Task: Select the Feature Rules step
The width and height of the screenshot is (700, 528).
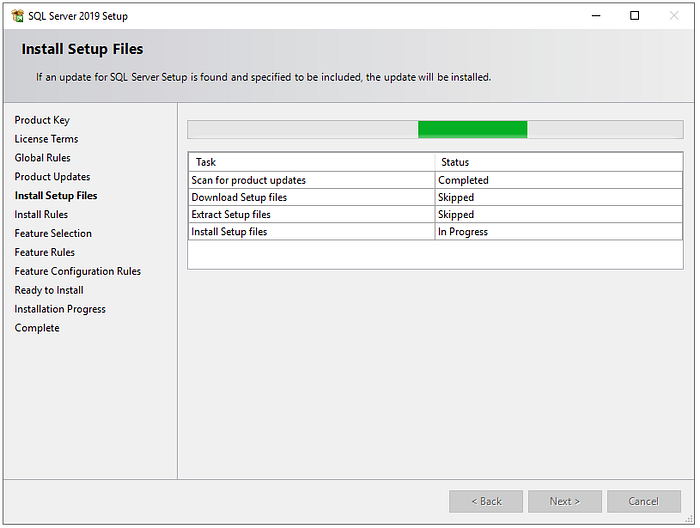Action: click(45, 253)
